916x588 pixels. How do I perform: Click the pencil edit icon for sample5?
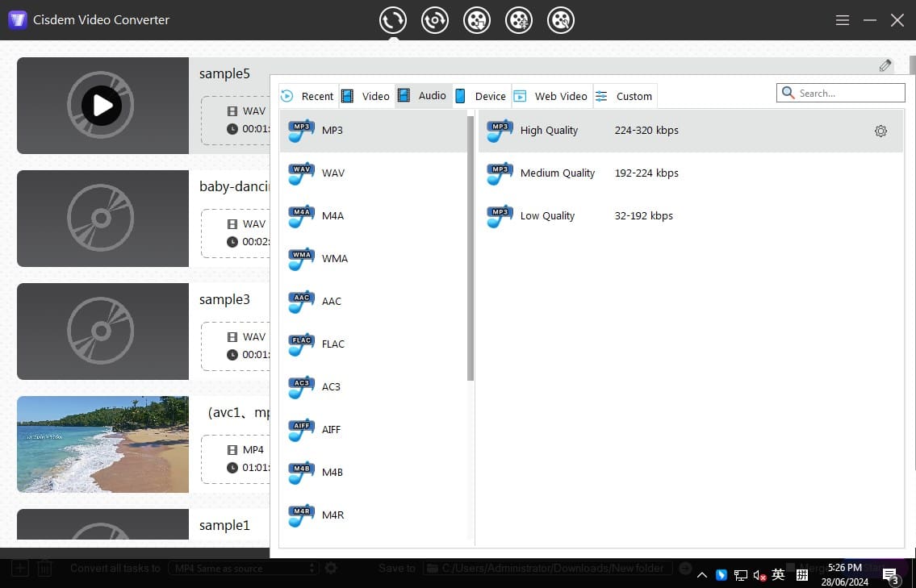pyautogui.click(x=885, y=66)
